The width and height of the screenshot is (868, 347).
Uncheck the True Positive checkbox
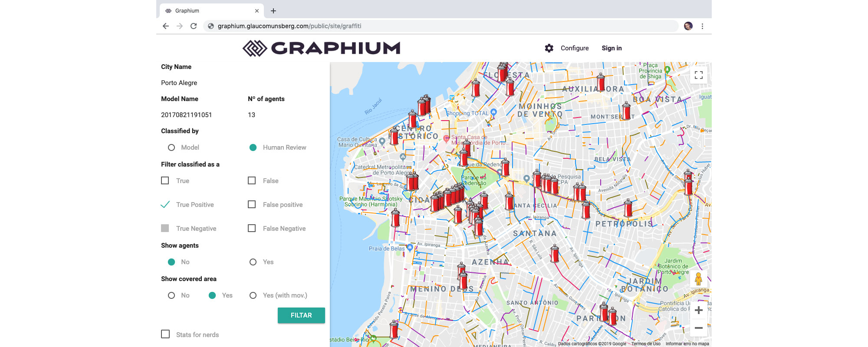point(165,204)
